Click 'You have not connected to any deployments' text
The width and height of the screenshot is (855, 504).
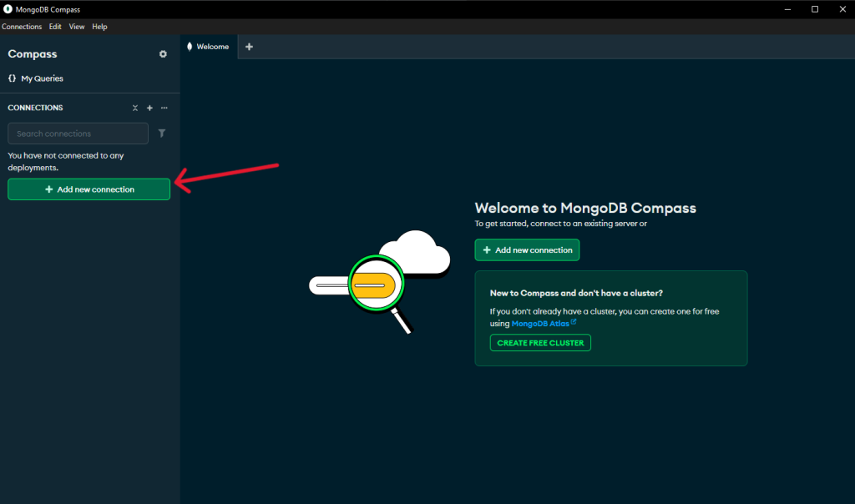coord(65,161)
